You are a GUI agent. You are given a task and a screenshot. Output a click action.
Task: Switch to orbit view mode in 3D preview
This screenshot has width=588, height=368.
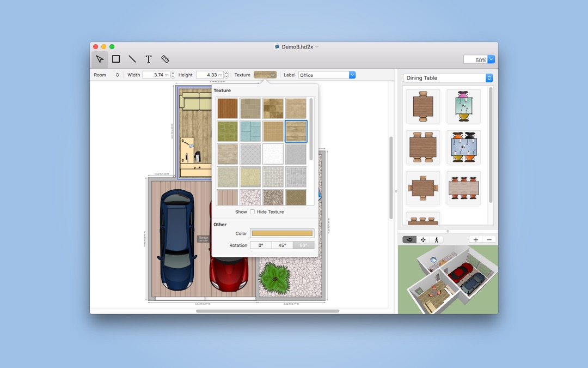point(409,239)
